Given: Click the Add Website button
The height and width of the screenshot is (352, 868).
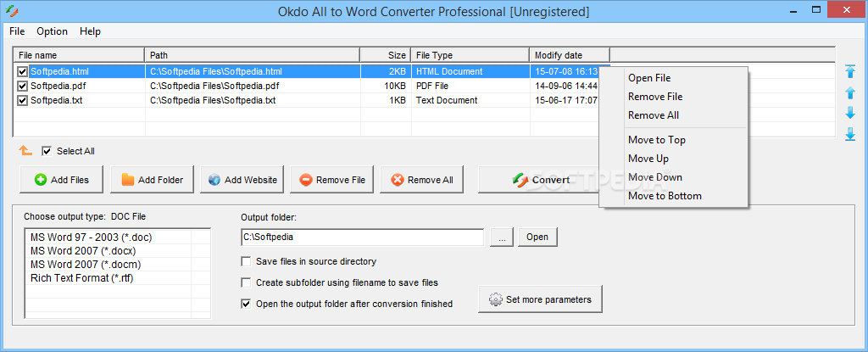Looking at the screenshot, I should coord(242,180).
